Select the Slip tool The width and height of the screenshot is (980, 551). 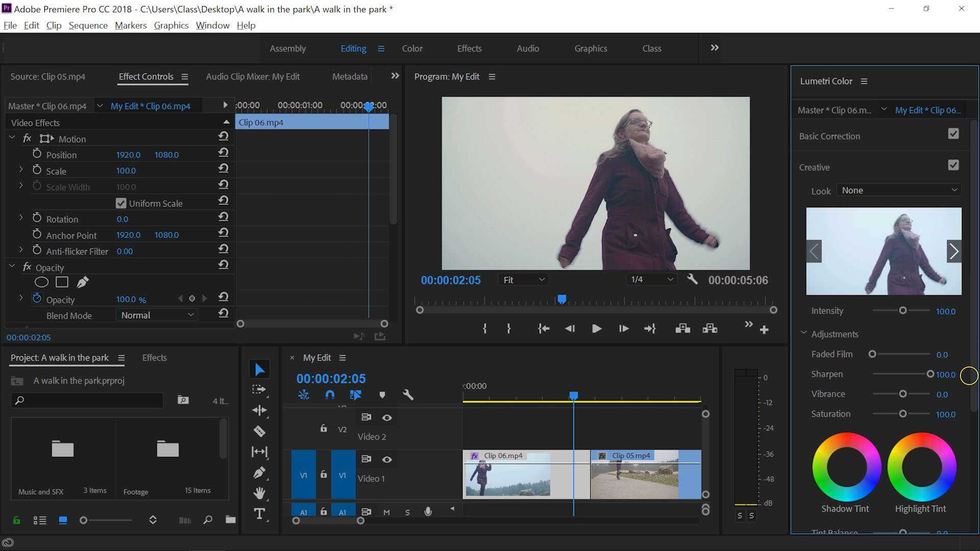click(x=259, y=452)
